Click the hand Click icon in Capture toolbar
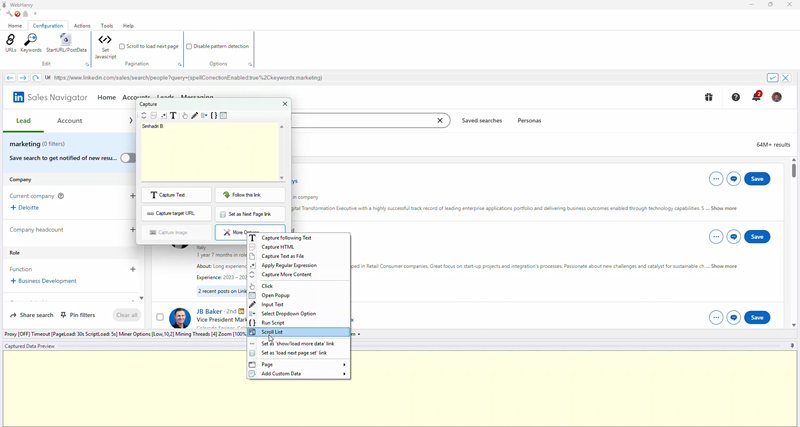 point(185,116)
